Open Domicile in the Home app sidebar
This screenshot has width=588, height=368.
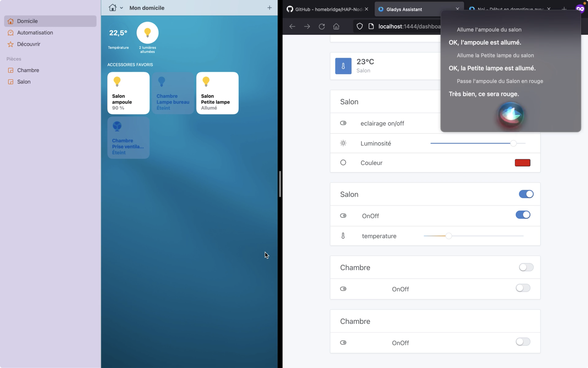tap(50, 21)
